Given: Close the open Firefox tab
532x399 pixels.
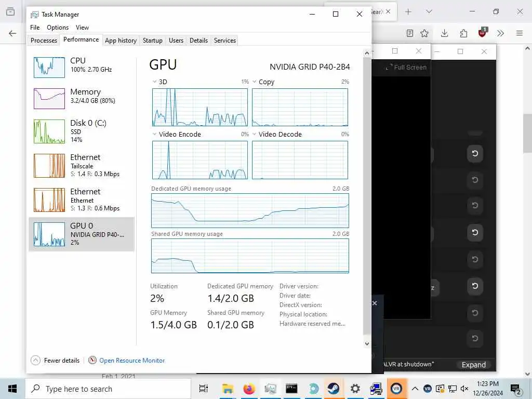Looking at the screenshot, I should pyautogui.click(x=388, y=11).
